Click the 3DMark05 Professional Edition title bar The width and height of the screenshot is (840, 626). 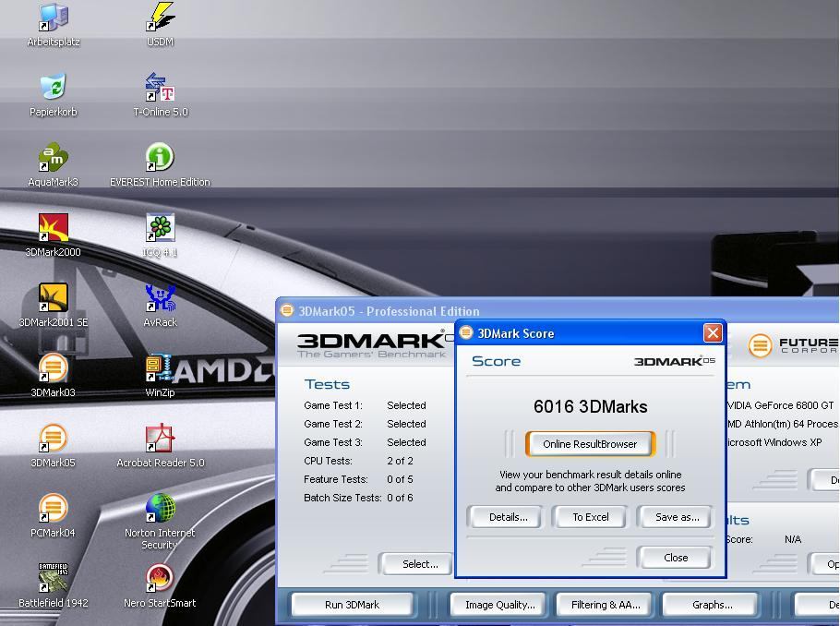(558, 311)
